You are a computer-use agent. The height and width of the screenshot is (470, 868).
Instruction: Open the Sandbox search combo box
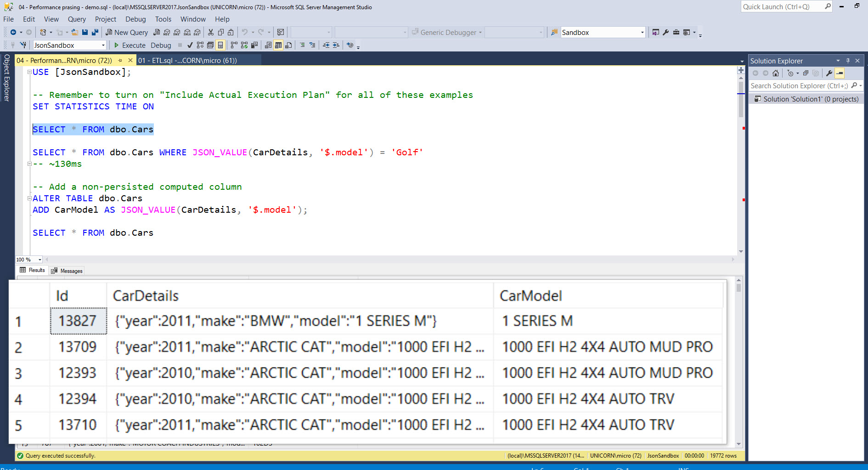click(603, 32)
